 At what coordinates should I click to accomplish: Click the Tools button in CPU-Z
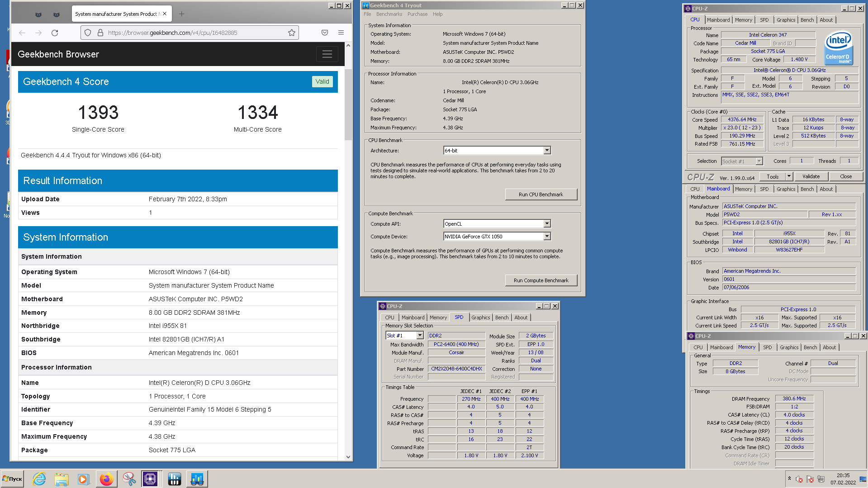tap(773, 176)
